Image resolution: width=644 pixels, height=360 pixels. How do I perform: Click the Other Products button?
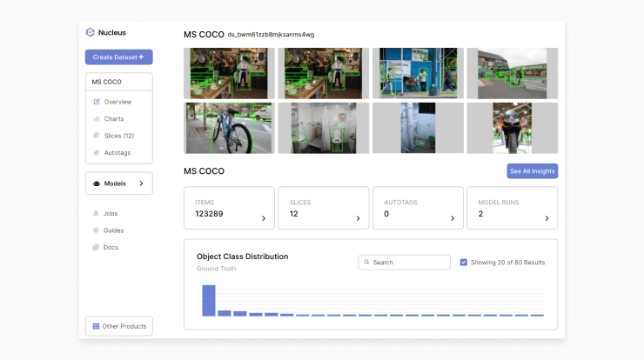118,326
